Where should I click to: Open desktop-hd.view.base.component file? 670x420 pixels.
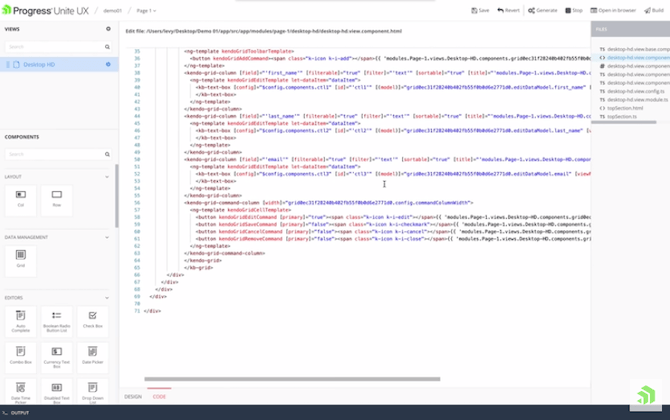[x=635, y=49]
